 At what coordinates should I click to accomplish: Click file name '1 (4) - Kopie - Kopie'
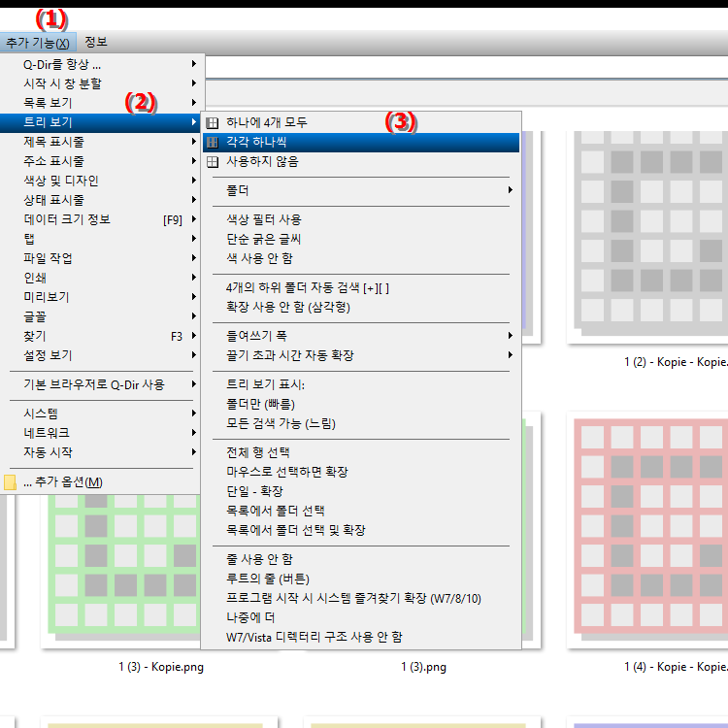point(676,667)
